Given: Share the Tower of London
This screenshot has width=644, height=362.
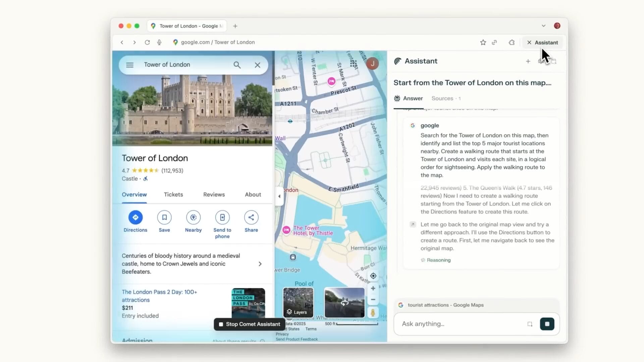Looking at the screenshot, I should pyautogui.click(x=251, y=218).
